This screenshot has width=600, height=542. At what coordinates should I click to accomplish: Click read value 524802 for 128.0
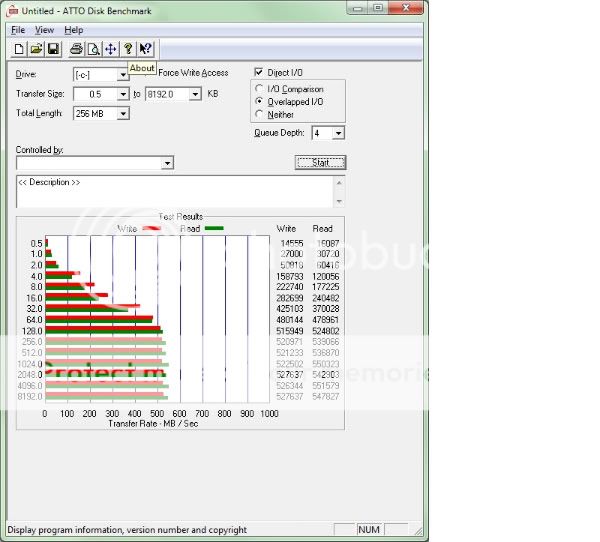(326, 331)
